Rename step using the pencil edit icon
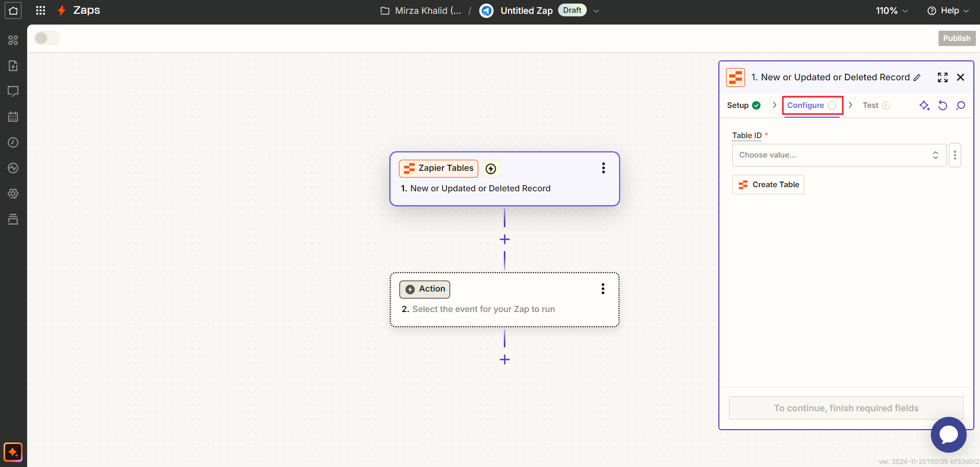This screenshot has width=980, height=467. [x=917, y=78]
